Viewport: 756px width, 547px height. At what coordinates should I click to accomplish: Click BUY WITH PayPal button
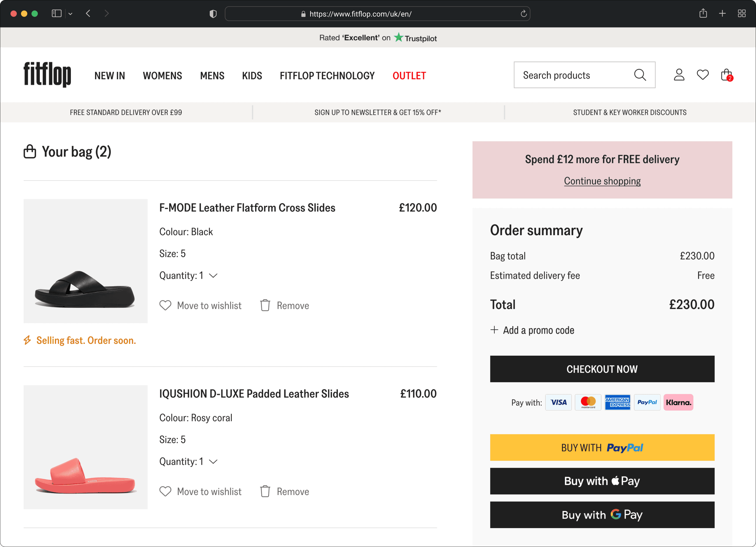(602, 447)
